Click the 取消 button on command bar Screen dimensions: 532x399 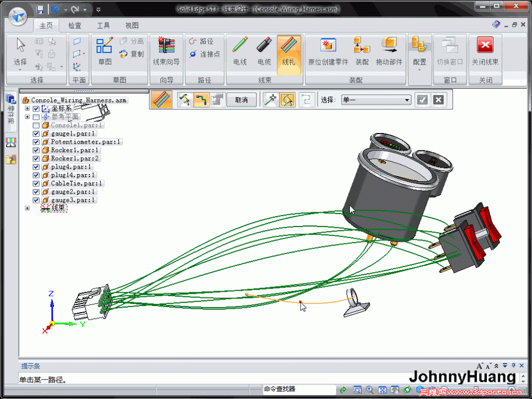click(241, 100)
